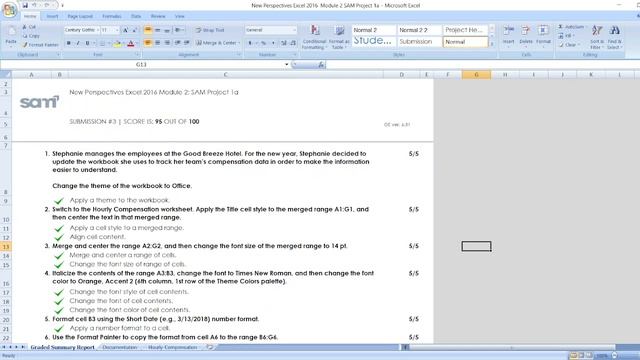Apply the Submission cell style
This screenshot has width=640, height=360.
[420, 42]
